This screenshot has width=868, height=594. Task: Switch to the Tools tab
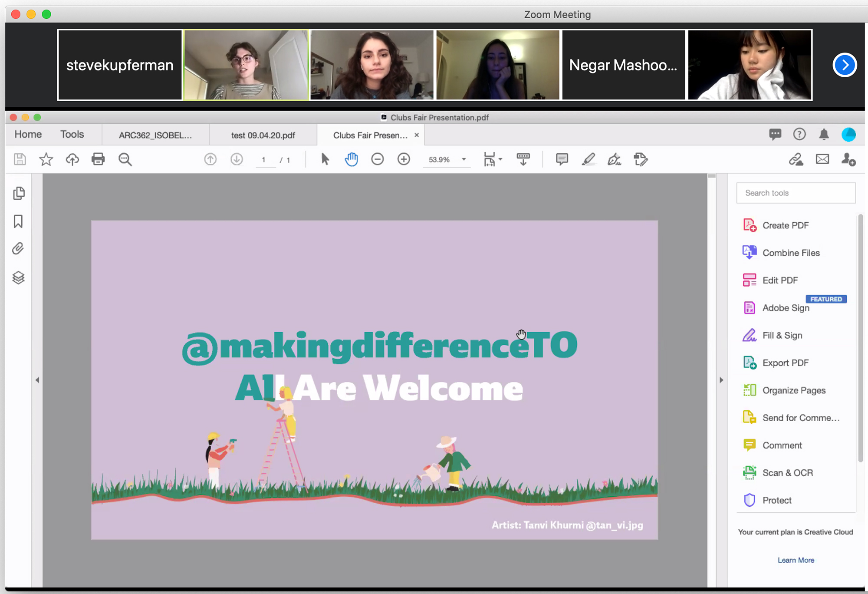coord(72,134)
